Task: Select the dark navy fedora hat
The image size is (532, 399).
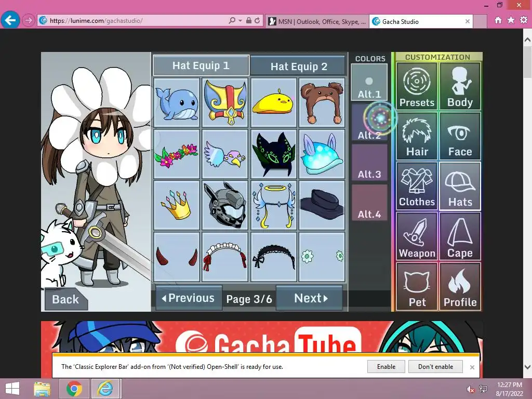Action: click(x=322, y=205)
